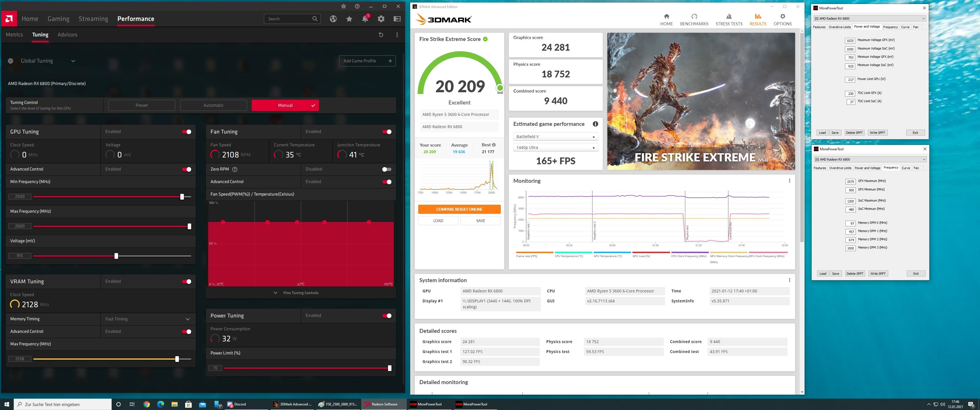Image resolution: width=980 pixels, height=410 pixels.
Task: Open Chrome from the taskbar
Action: coord(146,404)
